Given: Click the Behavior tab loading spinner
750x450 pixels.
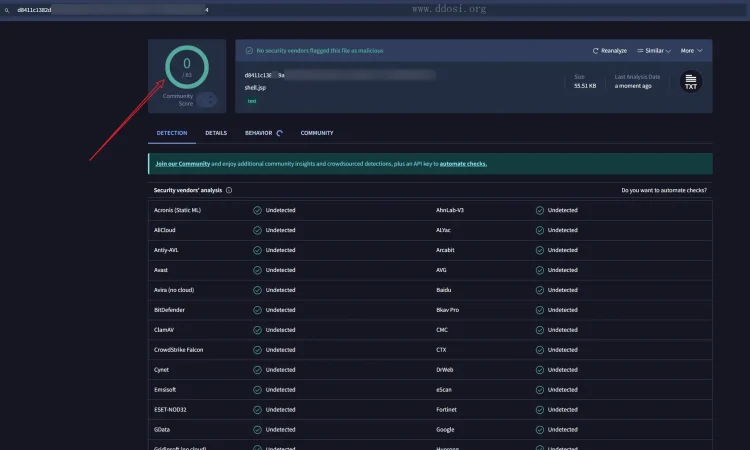Looking at the screenshot, I should [280, 133].
